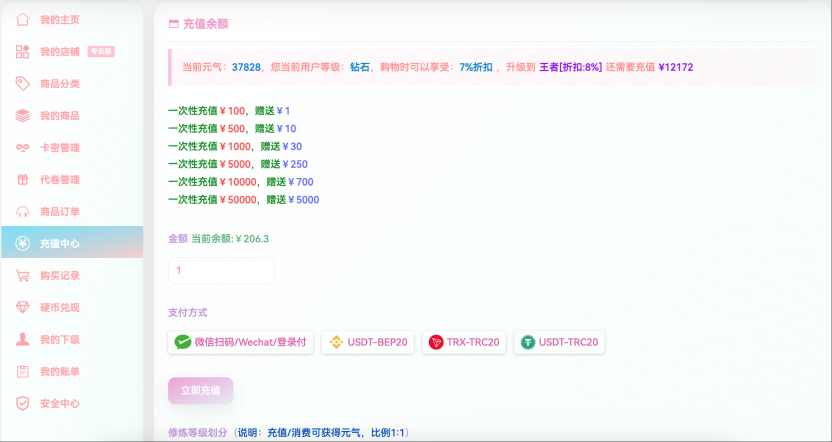
Task: Choose TRX-TRC20 as payment method
Action: click(x=464, y=342)
